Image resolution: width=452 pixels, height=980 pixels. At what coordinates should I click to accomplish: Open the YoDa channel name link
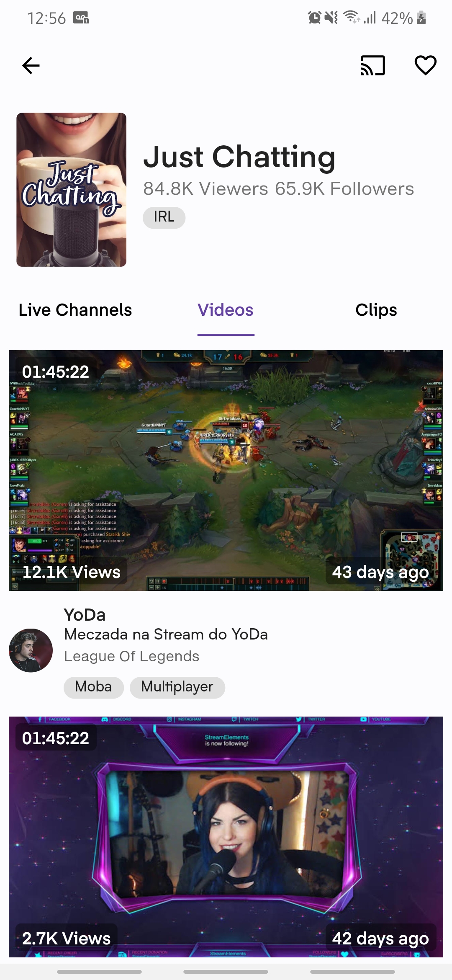[85, 615]
